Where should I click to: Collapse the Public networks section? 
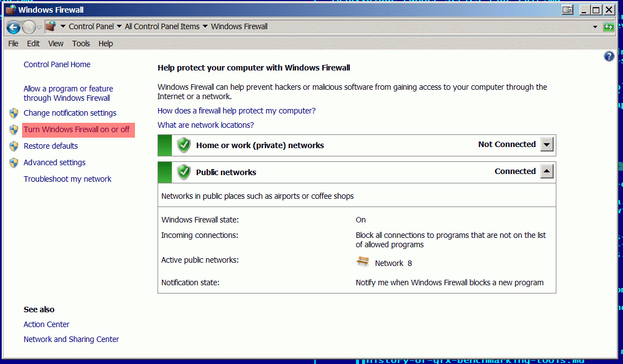click(x=547, y=171)
